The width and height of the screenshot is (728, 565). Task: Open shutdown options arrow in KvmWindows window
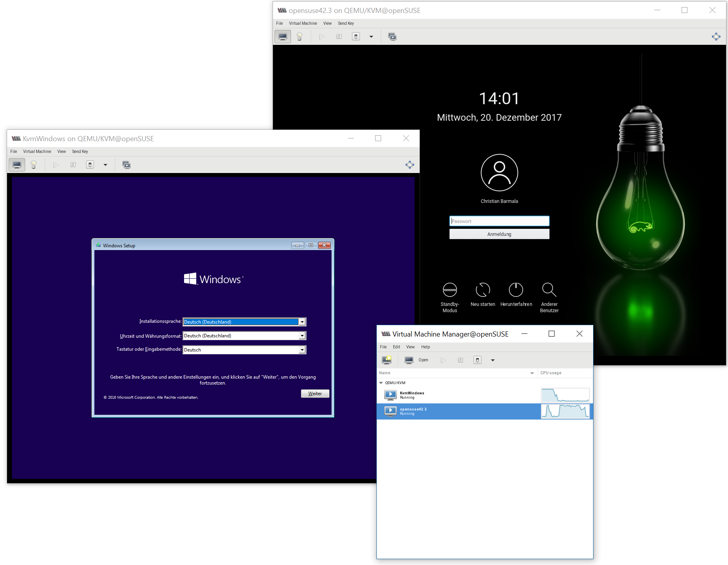click(x=105, y=165)
